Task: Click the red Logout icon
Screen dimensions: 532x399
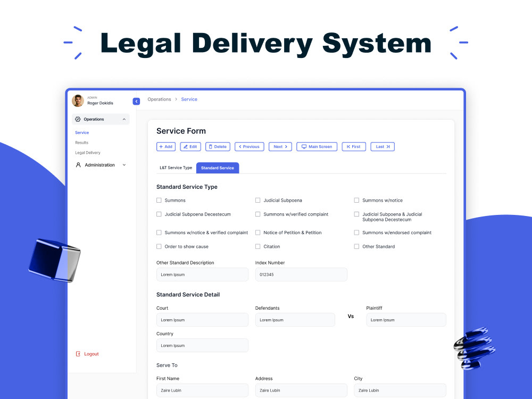Action: [78, 354]
